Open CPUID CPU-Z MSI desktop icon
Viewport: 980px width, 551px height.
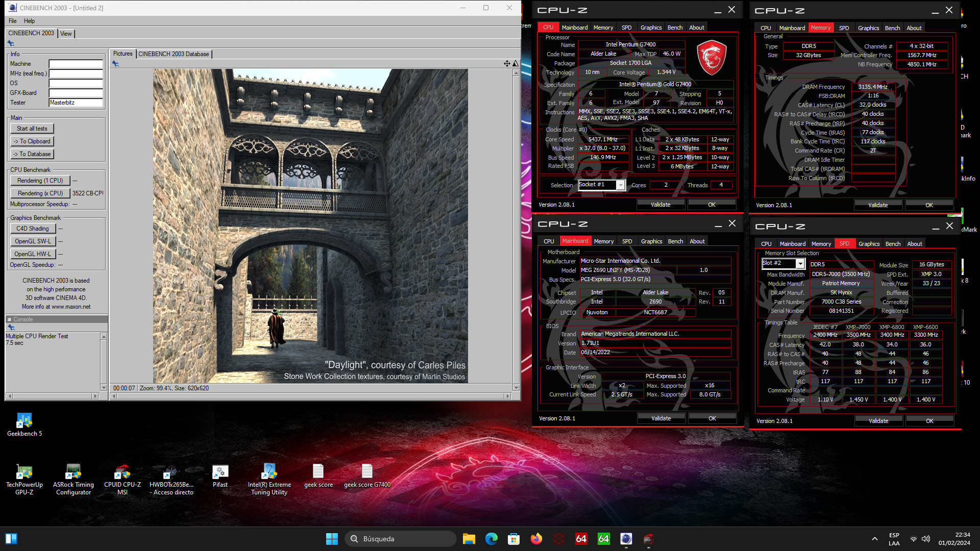(x=122, y=480)
